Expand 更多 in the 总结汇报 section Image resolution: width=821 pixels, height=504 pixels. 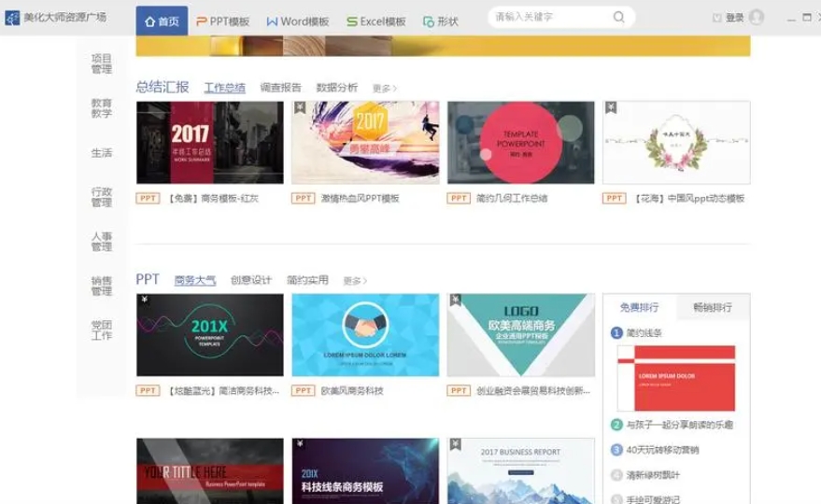click(x=385, y=89)
